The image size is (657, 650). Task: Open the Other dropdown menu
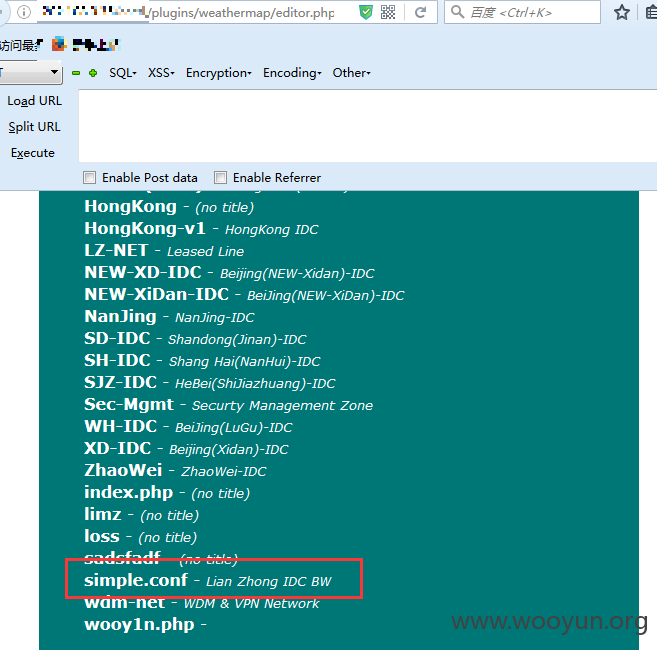tap(352, 73)
